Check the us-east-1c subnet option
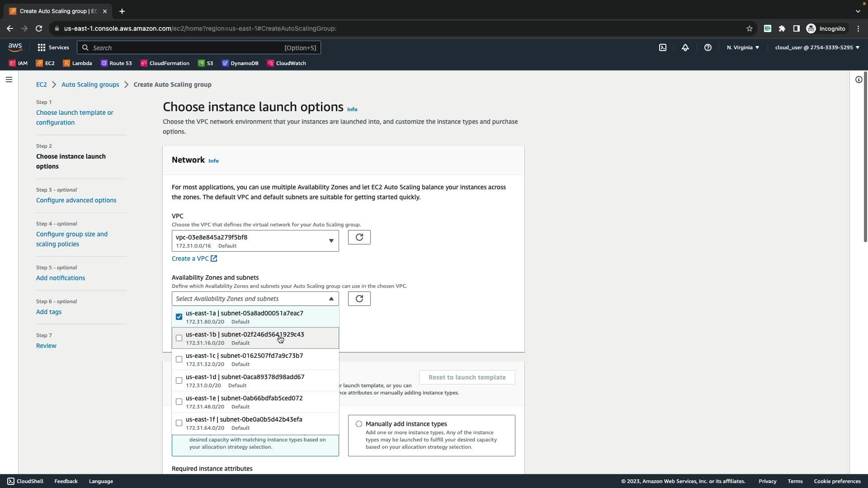Screen dimensions: 868x488 pos(179,359)
